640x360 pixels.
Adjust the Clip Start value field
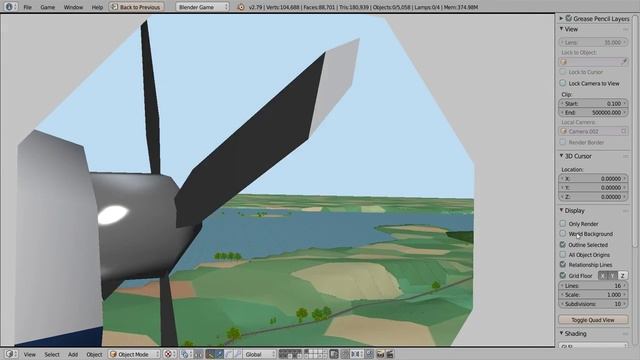(593, 103)
